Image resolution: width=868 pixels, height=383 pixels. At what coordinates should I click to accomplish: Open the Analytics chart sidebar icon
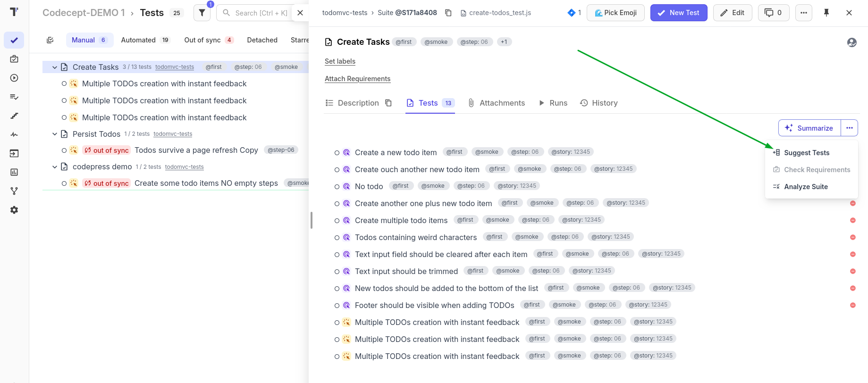click(x=14, y=172)
